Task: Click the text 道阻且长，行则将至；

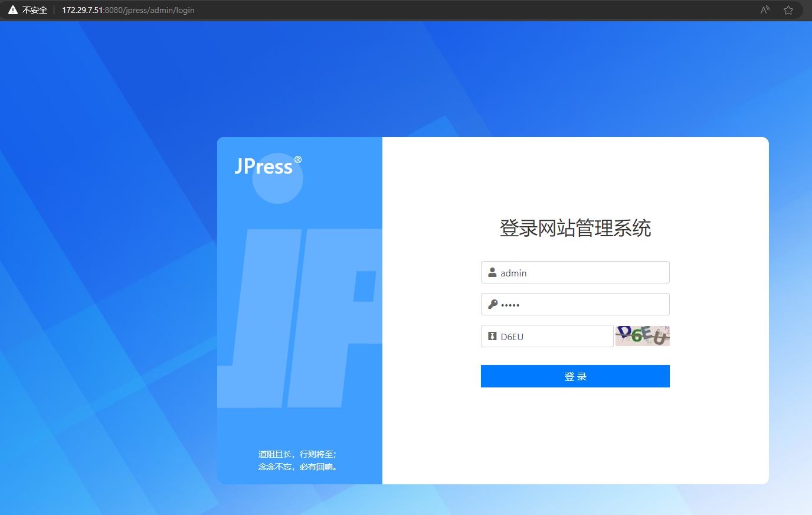Action: tap(297, 454)
